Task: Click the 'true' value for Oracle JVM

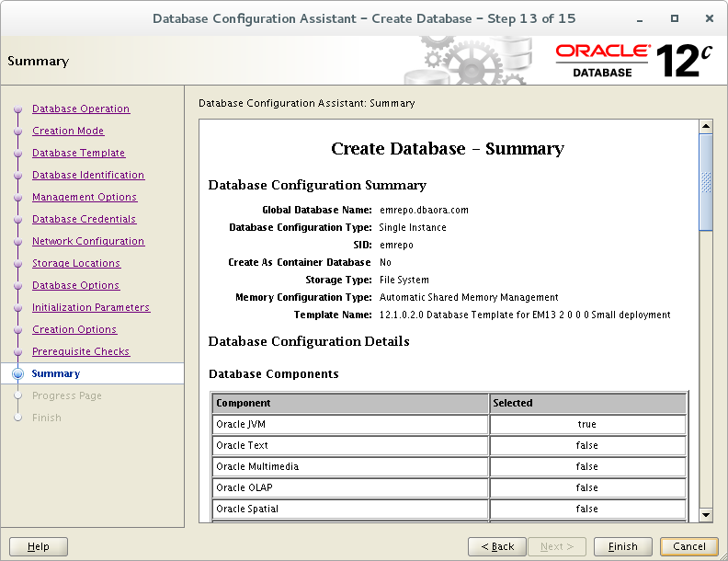Action: 586,424
